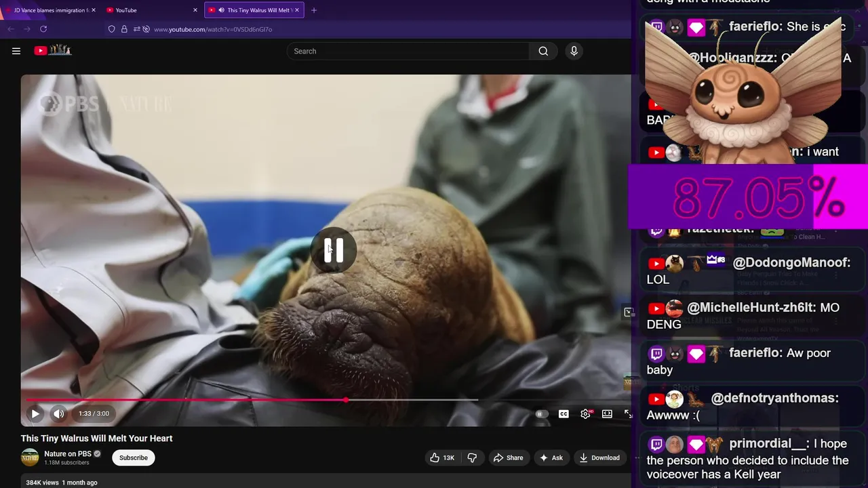
Task: Go forward one page in browser
Action: pyautogui.click(x=27, y=29)
